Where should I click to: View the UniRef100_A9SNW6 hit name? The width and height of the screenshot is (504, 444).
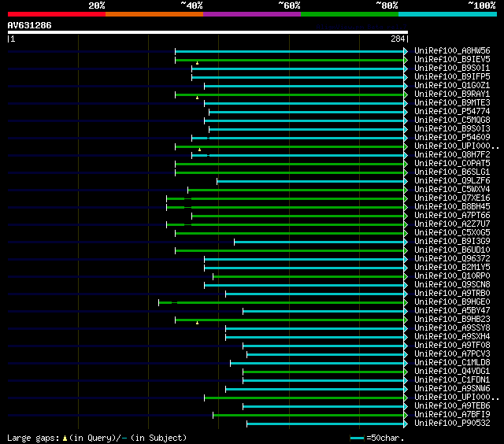click(x=452, y=389)
